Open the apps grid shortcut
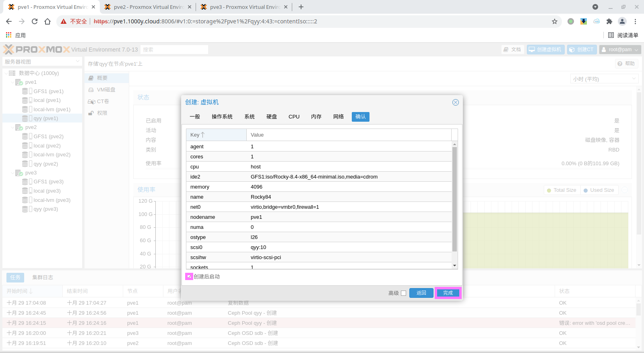The image size is (644, 353). tap(9, 35)
